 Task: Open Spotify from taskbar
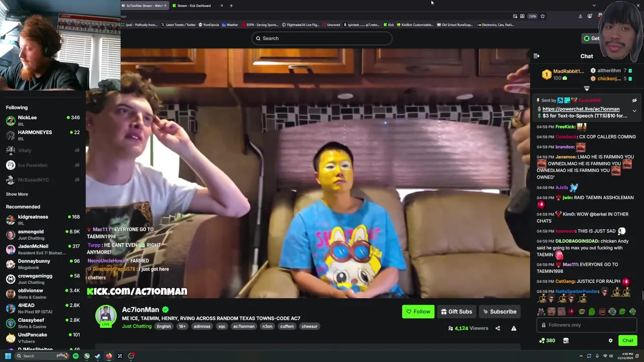[x=75, y=356]
